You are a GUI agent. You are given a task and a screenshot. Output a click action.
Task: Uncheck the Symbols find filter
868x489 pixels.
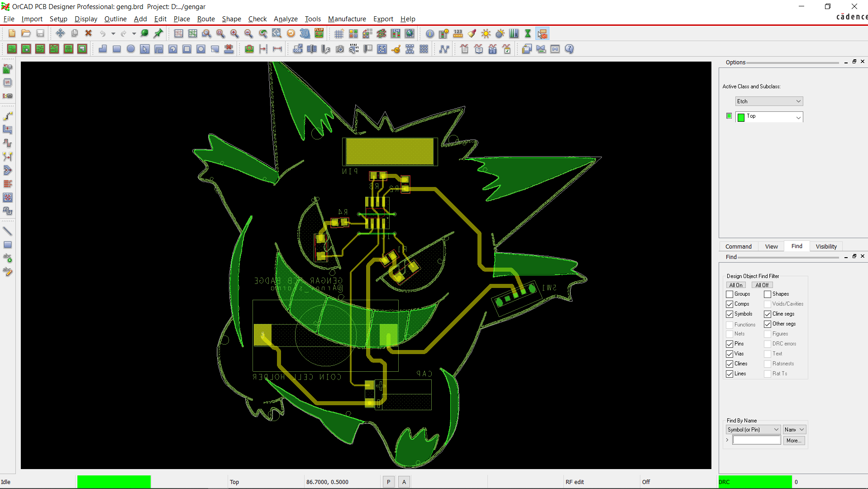click(x=729, y=314)
